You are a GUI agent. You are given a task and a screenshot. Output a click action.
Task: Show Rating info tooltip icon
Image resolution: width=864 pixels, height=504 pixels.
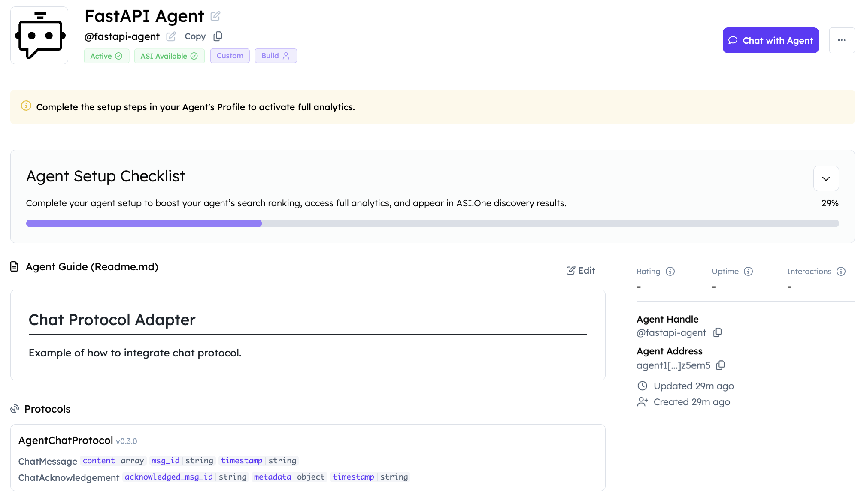click(x=670, y=272)
